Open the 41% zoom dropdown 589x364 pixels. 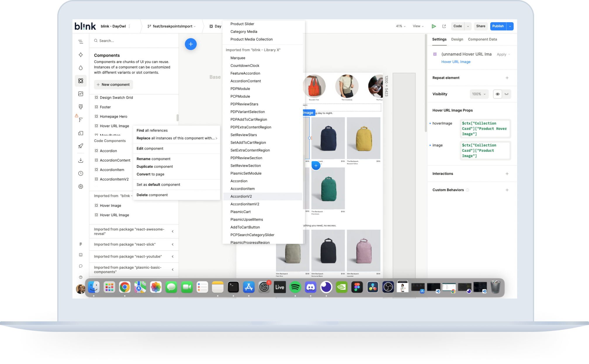(x=401, y=26)
